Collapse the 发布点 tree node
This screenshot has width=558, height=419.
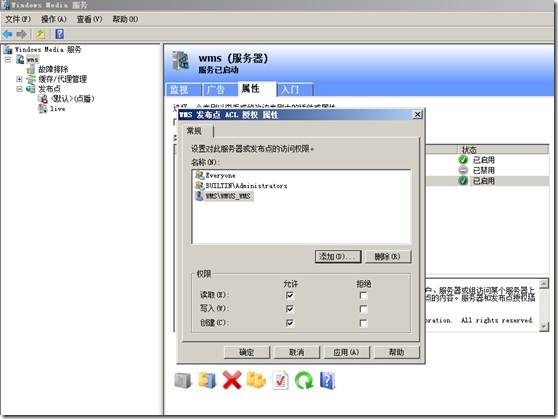point(19,89)
